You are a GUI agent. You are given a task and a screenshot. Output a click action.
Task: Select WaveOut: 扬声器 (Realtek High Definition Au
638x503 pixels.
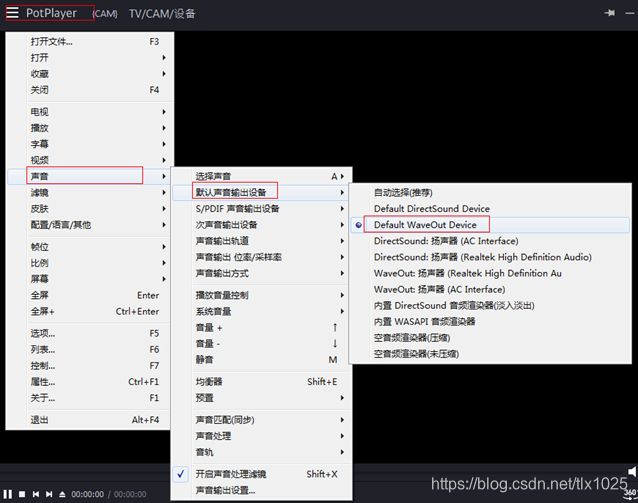tap(490, 273)
